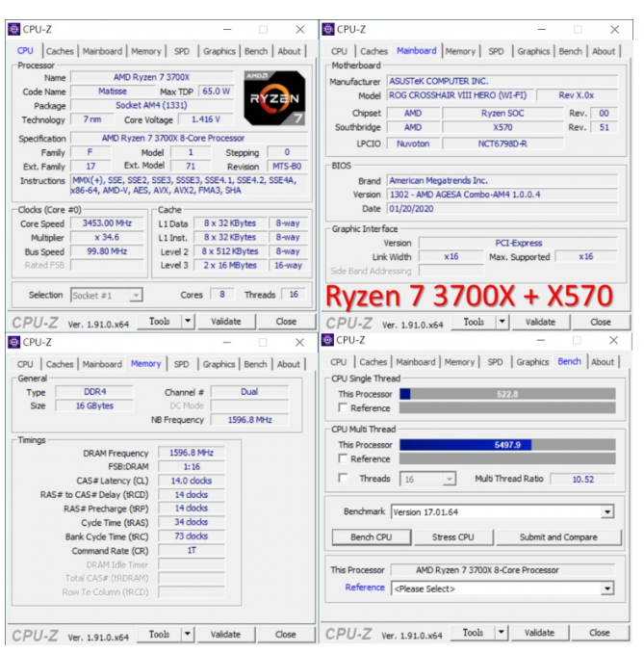Expand the Tools arrow in the Memory window
Viewport: 644px width, 653px height.
[x=188, y=634]
